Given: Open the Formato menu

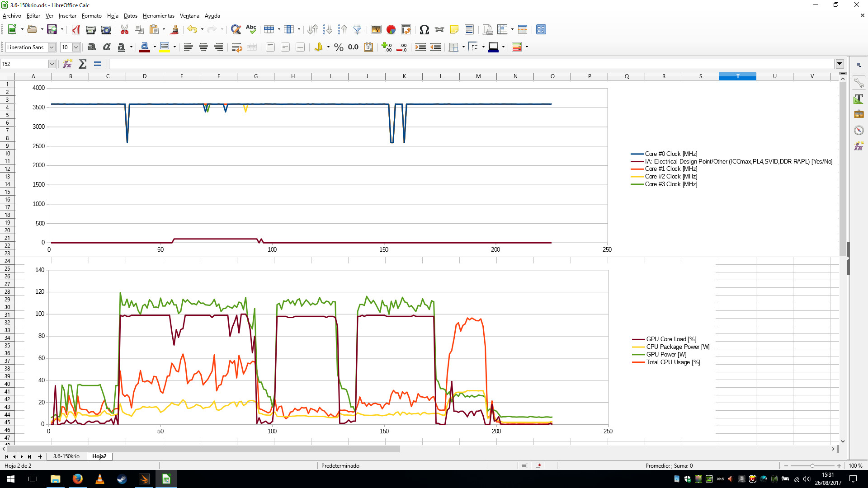Looking at the screenshot, I should (x=92, y=16).
